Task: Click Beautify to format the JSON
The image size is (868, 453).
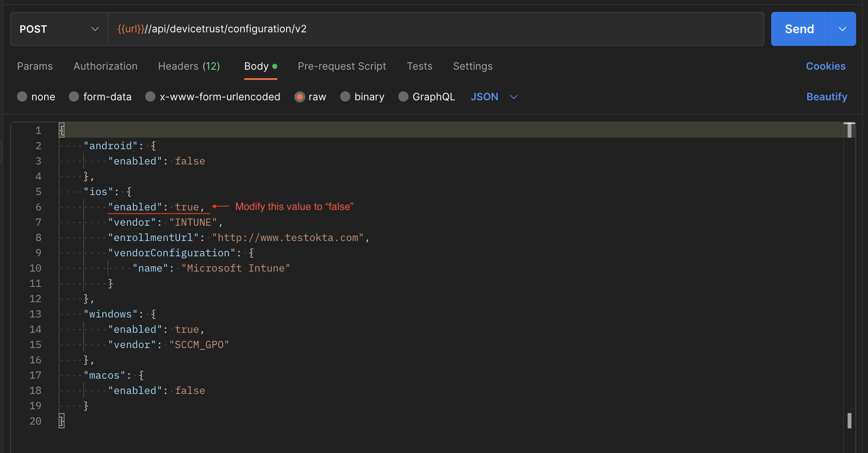Action: click(827, 97)
